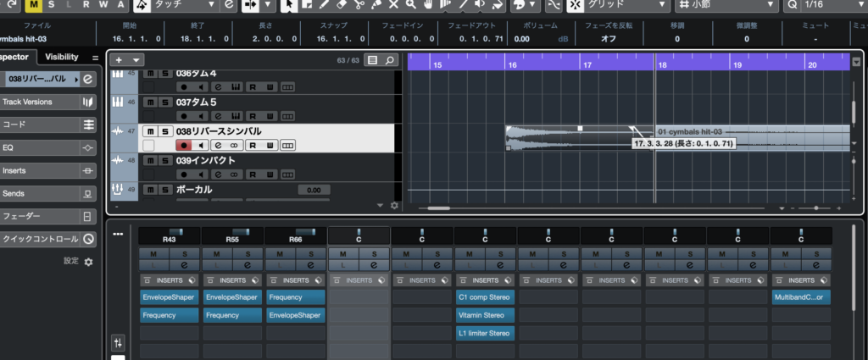Switch to the Visibility tab

tap(61, 57)
